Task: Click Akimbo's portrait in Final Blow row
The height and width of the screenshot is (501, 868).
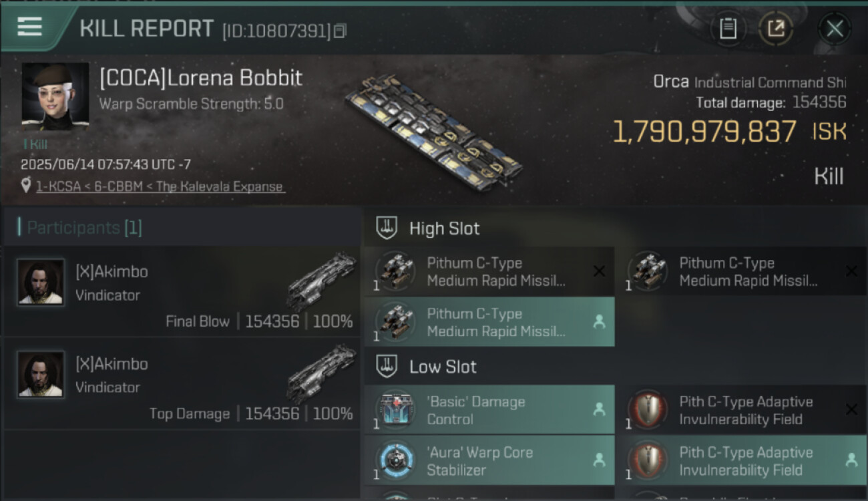Action: coord(41,282)
